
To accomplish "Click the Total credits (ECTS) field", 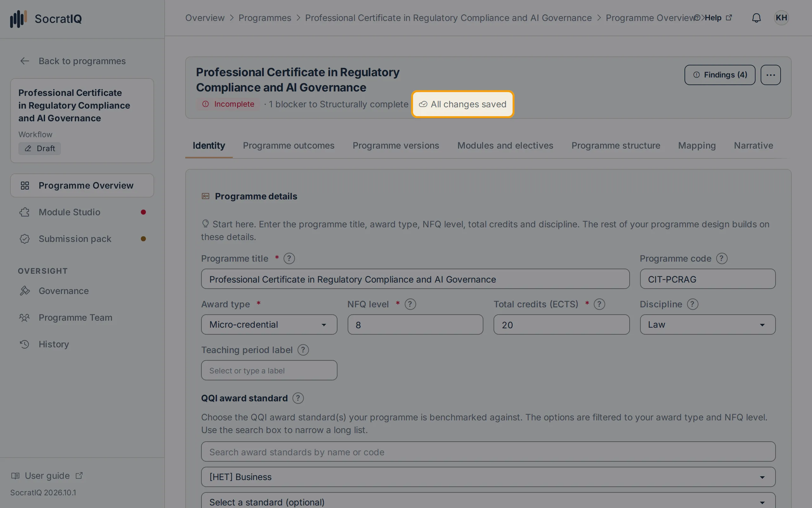I will pyautogui.click(x=561, y=324).
